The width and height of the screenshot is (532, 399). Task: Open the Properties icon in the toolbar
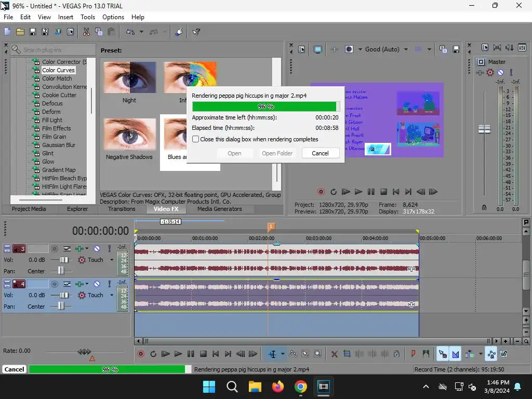coord(70,32)
